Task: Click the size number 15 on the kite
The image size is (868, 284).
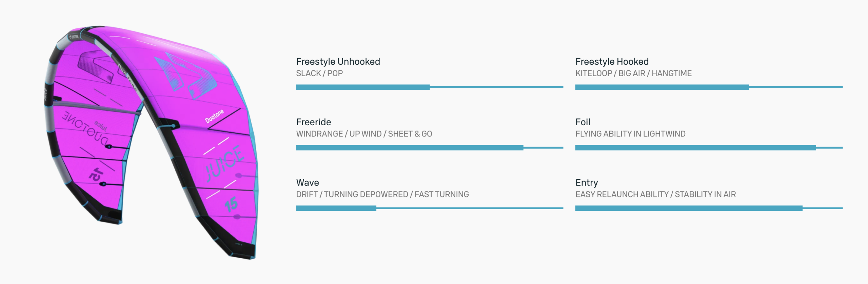Action: [x=231, y=204]
